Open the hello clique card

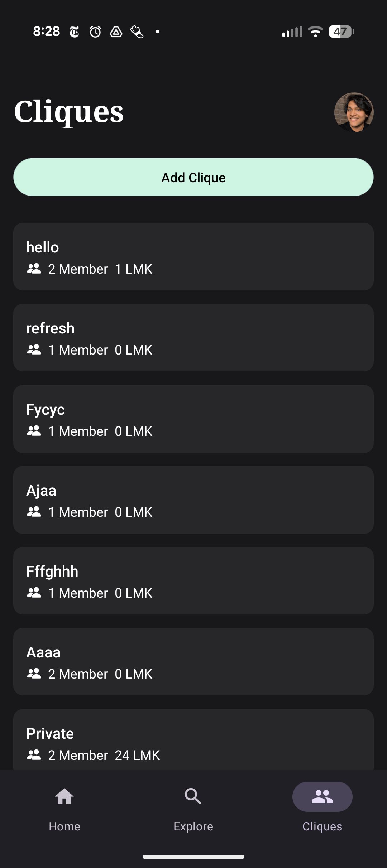(x=193, y=257)
